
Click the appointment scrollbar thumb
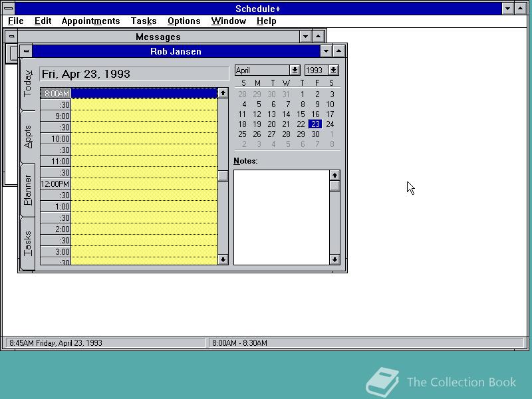tap(223, 176)
